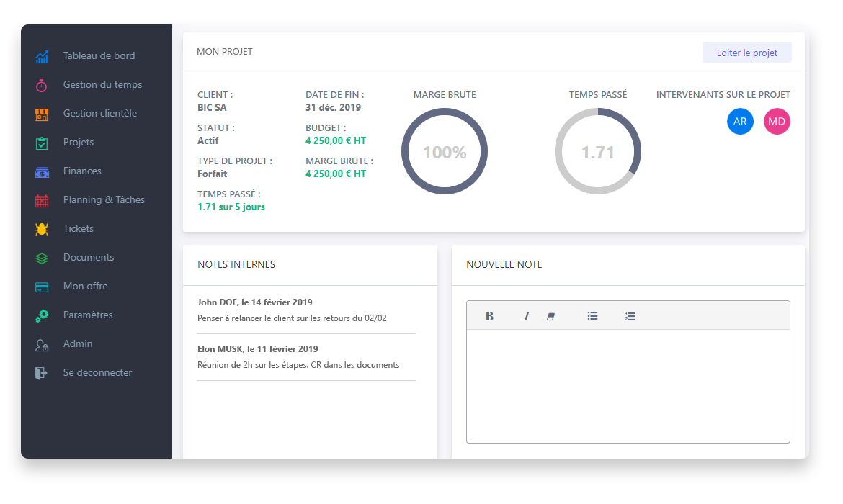
Task: Select Mon offre menu label
Action: click(x=86, y=287)
